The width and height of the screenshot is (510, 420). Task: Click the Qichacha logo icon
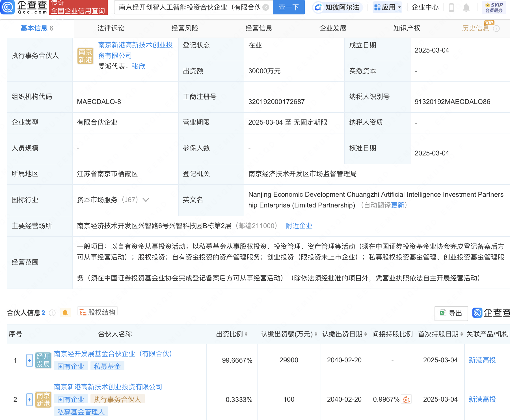tap(8, 7)
